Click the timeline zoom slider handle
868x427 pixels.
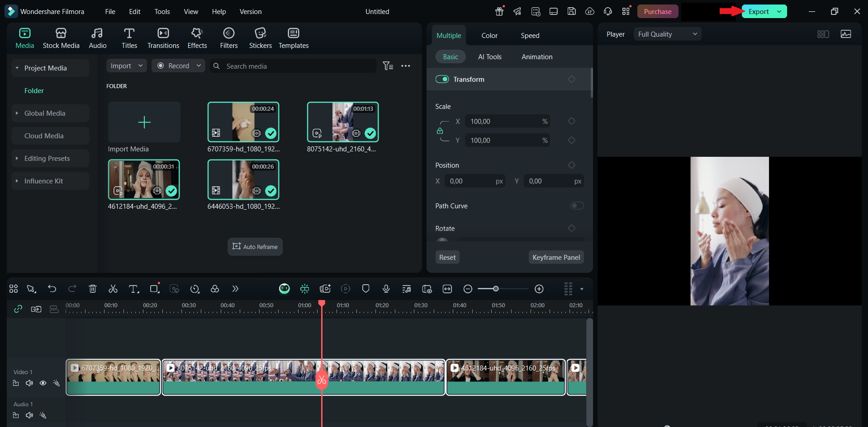pyautogui.click(x=496, y=289)
